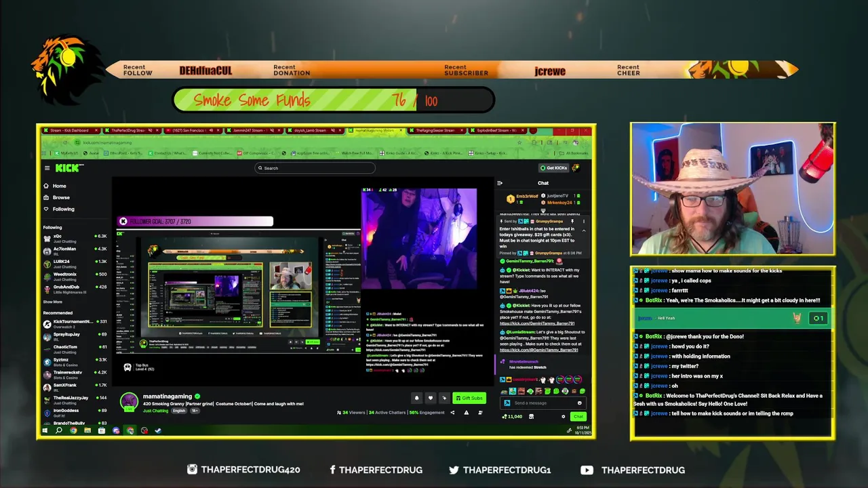Click the xQc channel avatar in Following
868x488 pixels.
(47, 239)
